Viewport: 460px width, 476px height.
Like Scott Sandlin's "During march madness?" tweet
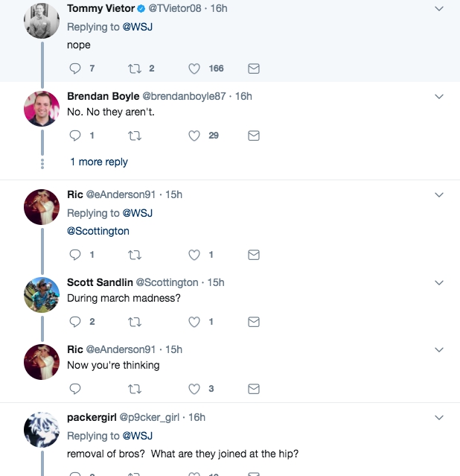(x=194, y=322)
